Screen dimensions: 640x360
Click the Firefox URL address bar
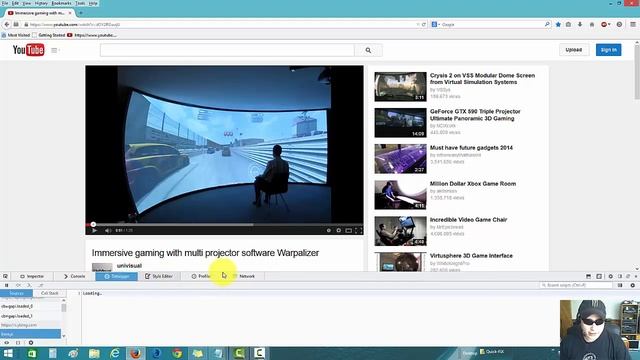[x=220, y=24]
